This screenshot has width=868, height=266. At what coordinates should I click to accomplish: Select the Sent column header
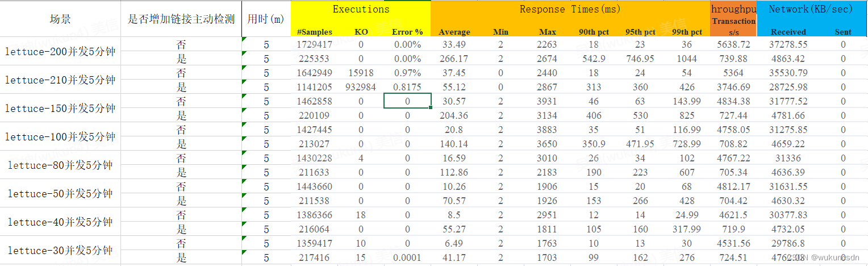click(843, 32)
